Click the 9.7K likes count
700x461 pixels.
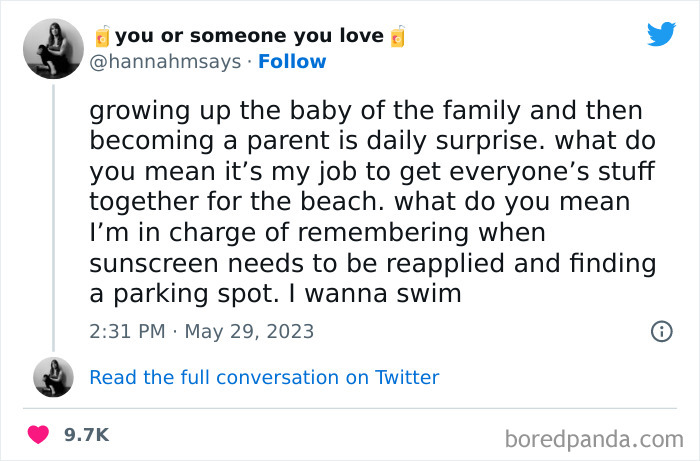(85, 435)
